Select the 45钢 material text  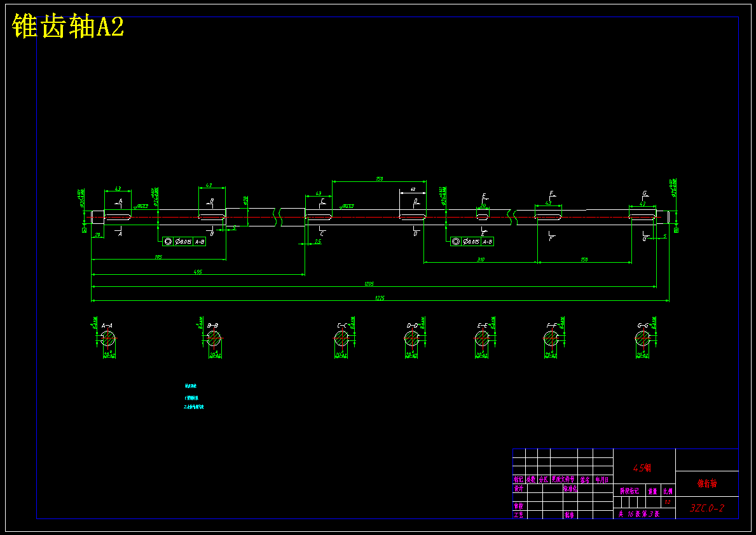[x=642, y=468]
